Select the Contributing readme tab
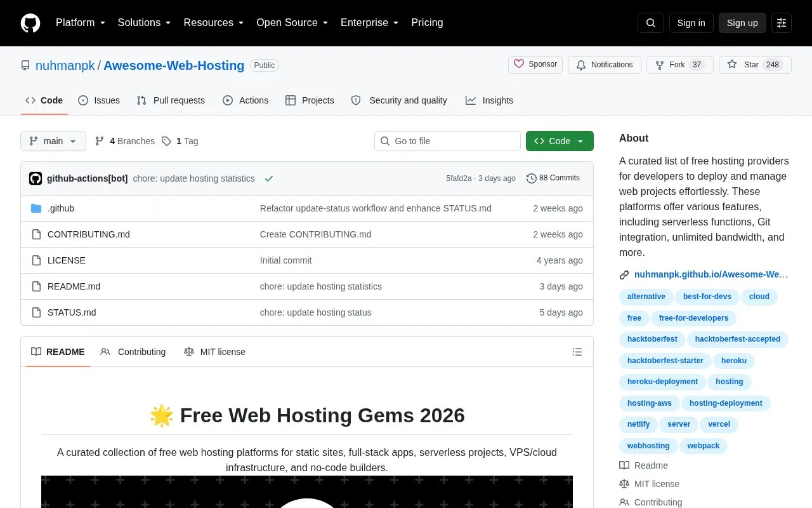812x508 pixels. click(133, 352)
